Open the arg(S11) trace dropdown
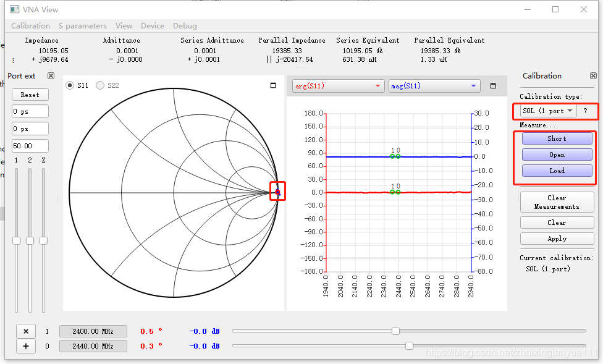This screenshot has height=364, width=603. coord(339,86)
